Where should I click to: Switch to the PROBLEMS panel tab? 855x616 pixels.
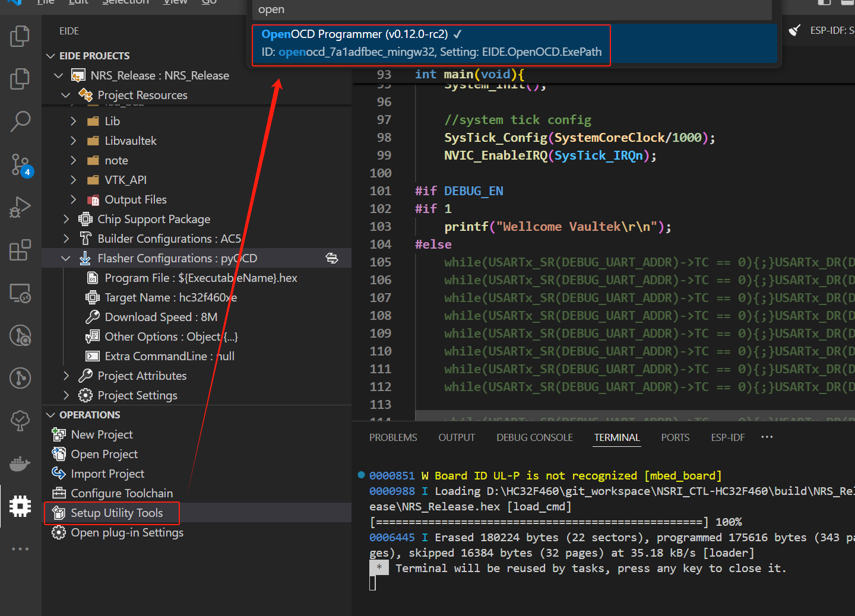click(x=393, y=437)
